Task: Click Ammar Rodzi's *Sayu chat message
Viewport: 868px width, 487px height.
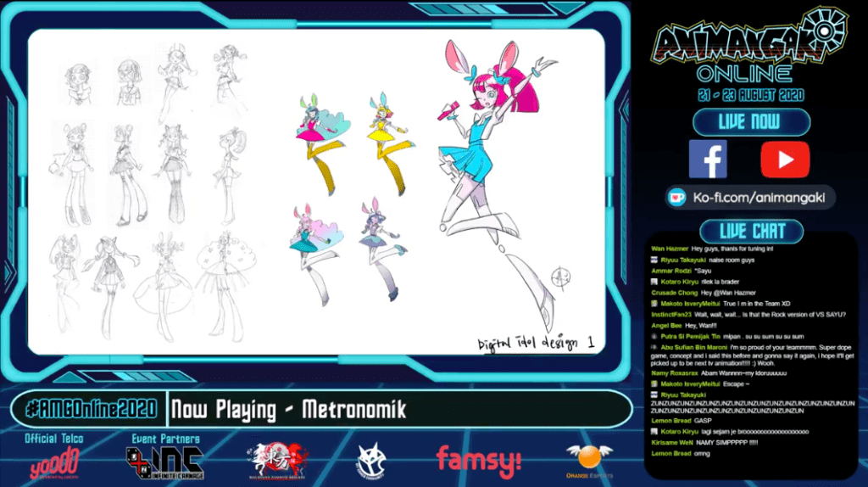Action: point(681,271)
